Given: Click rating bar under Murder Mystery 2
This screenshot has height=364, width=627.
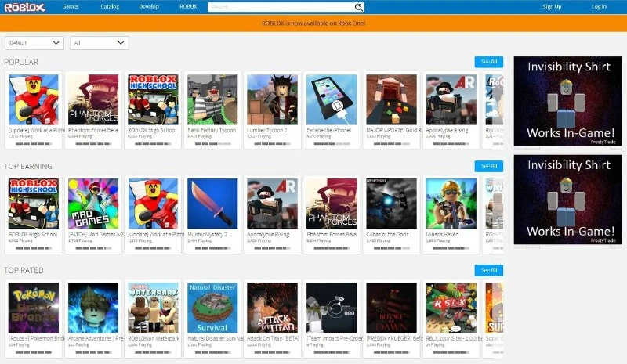Looking at the screenshot, I should point(212,248).
